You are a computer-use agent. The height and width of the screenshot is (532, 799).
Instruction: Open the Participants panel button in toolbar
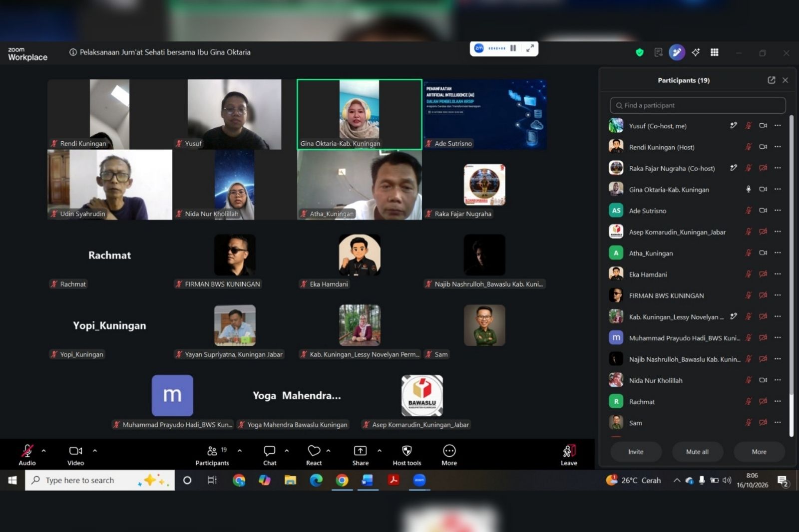point(212,455)
